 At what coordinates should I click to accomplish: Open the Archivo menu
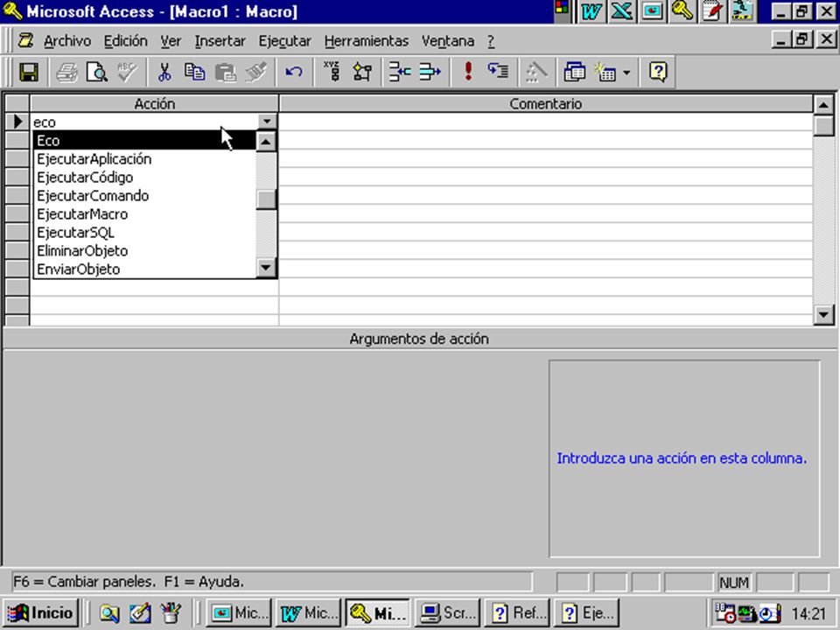click(67, 41)
